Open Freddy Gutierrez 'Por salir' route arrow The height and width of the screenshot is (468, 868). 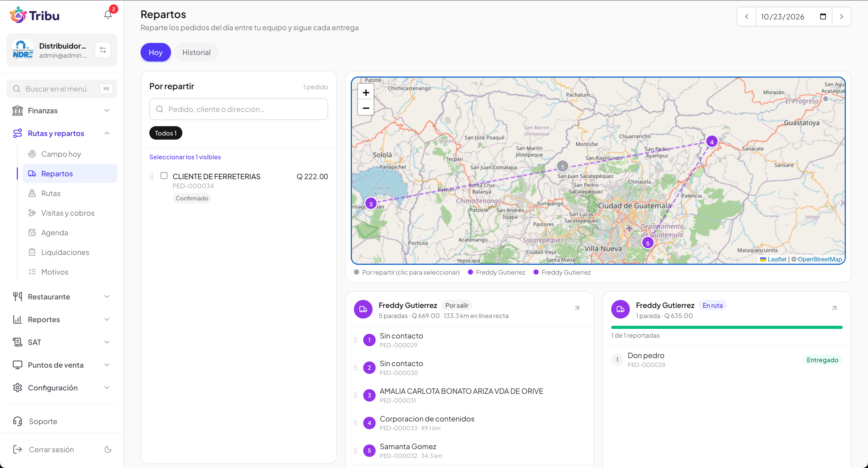pyautogui.click(x=577, y=308)
